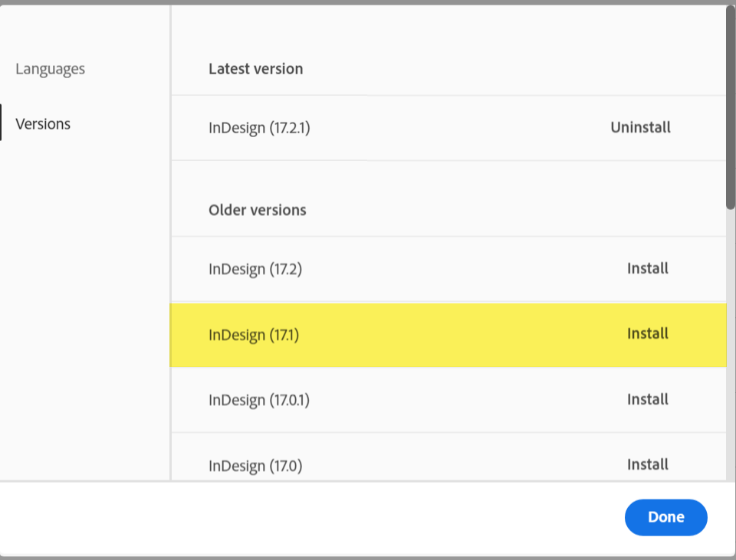The image size is (736, 560).
Task: Click the InDesign (17.2) version label
Action: click(x=255, y=269)
